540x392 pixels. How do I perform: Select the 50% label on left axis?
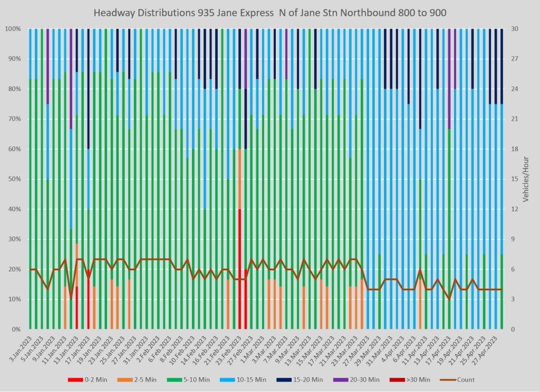(14, 179)
